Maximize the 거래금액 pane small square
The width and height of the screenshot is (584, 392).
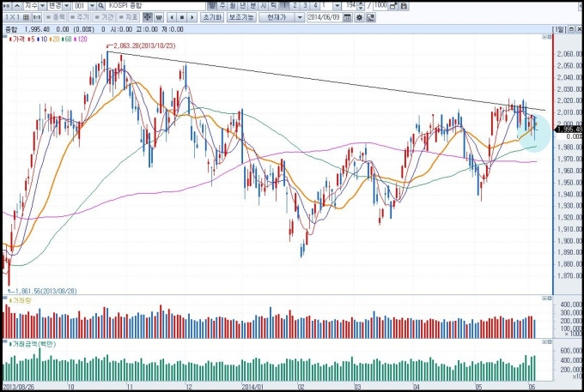point(550,341)
